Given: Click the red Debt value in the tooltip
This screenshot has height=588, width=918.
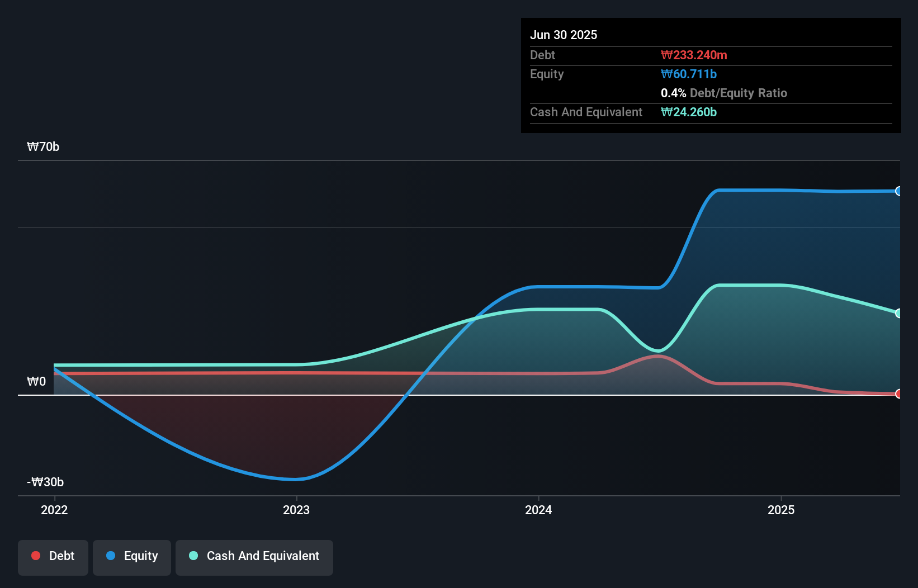Looking at the screenshot, I should click(694, 55).
